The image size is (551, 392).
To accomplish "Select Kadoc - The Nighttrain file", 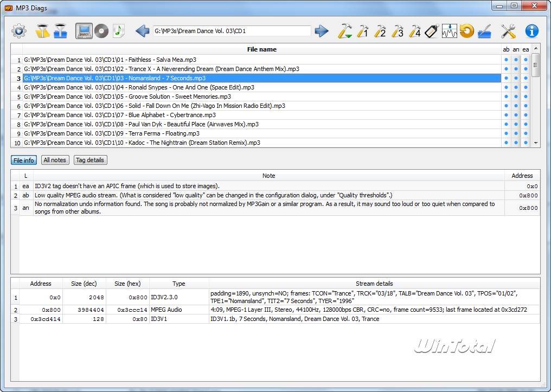I will click(x=262, y=143).
